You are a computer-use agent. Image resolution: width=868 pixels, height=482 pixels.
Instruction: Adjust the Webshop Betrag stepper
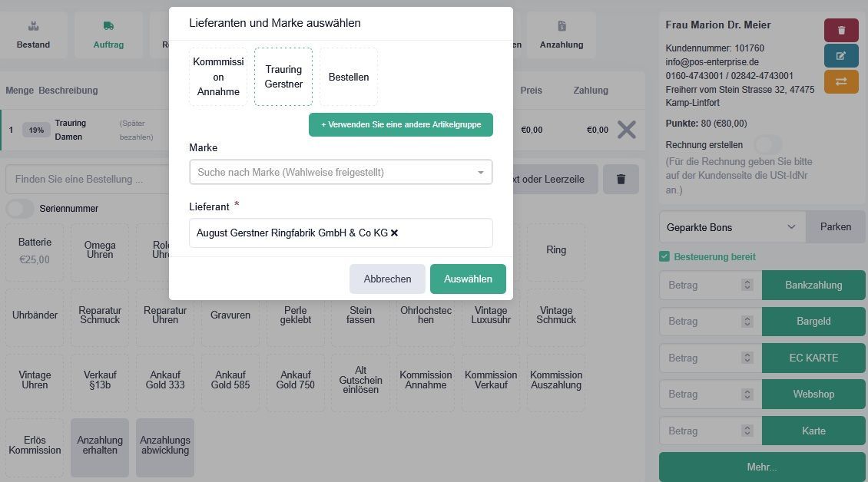coord(747,394)
